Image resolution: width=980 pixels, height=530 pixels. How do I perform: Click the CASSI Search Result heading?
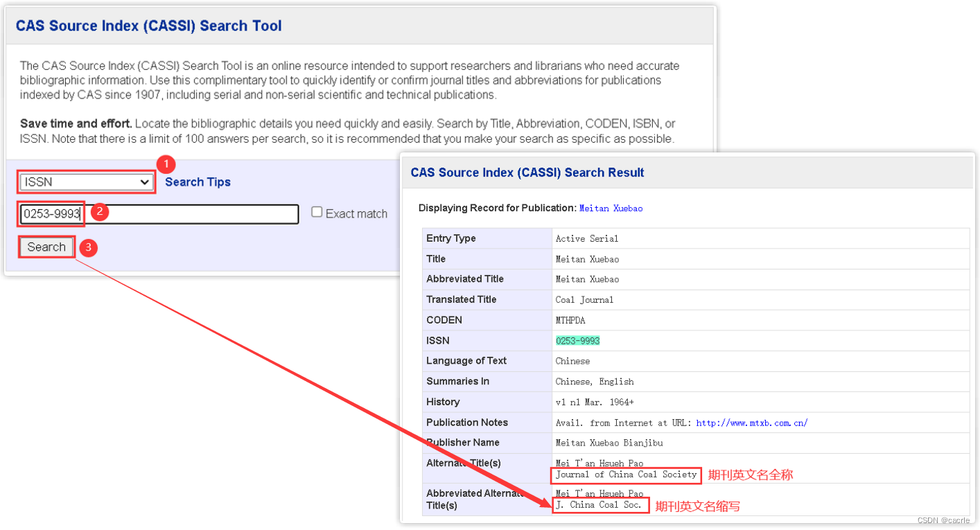point(527,173)
